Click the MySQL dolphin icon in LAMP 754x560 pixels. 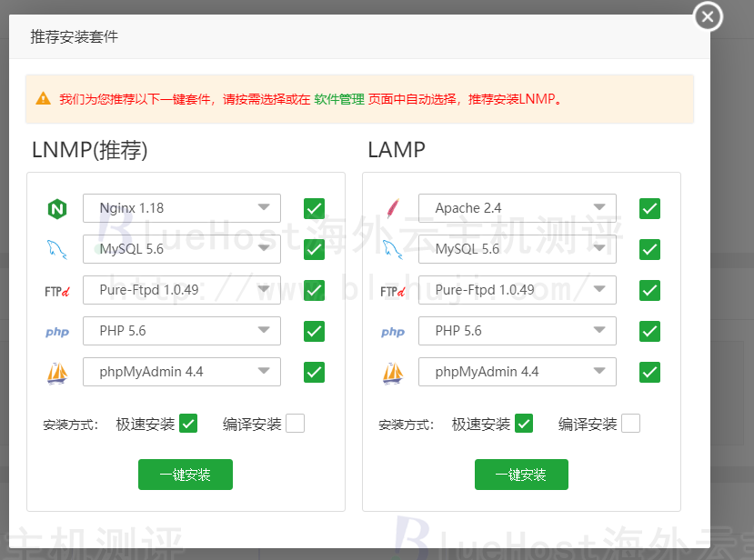tap(392, 250)
